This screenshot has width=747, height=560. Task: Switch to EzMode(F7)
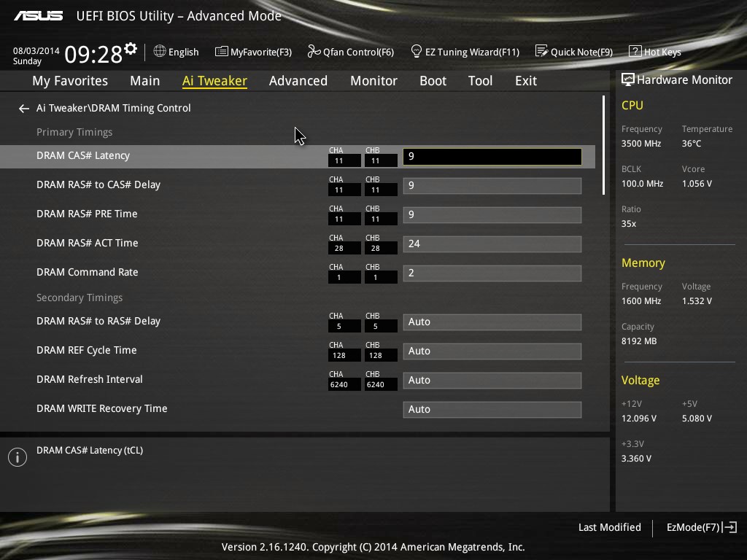coord(693,527)
